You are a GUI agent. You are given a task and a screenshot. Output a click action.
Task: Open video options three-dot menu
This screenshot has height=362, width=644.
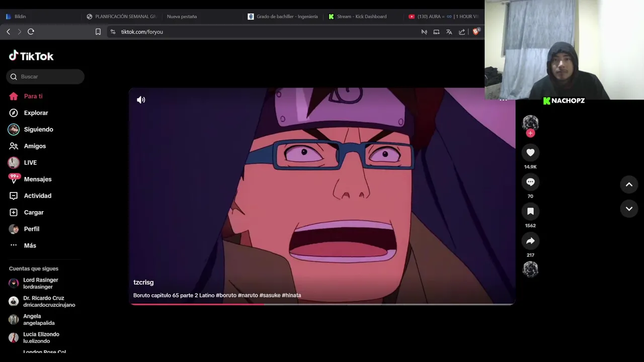[503, 100]
